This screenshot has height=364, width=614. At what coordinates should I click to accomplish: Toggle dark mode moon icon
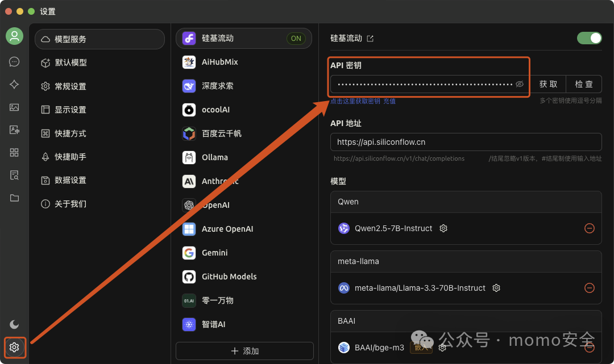[x=14, y=324]
